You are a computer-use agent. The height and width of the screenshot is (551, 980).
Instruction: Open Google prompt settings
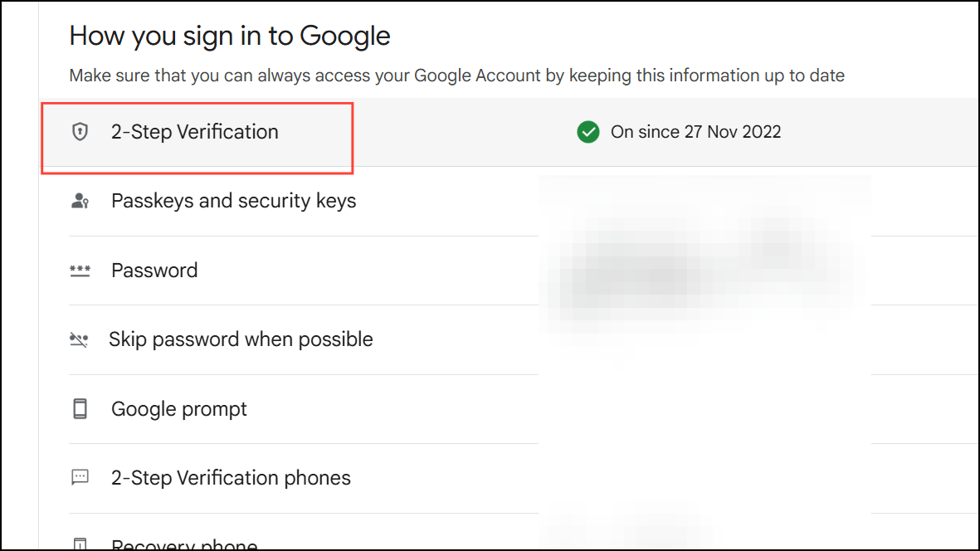[x=178, y=408]
